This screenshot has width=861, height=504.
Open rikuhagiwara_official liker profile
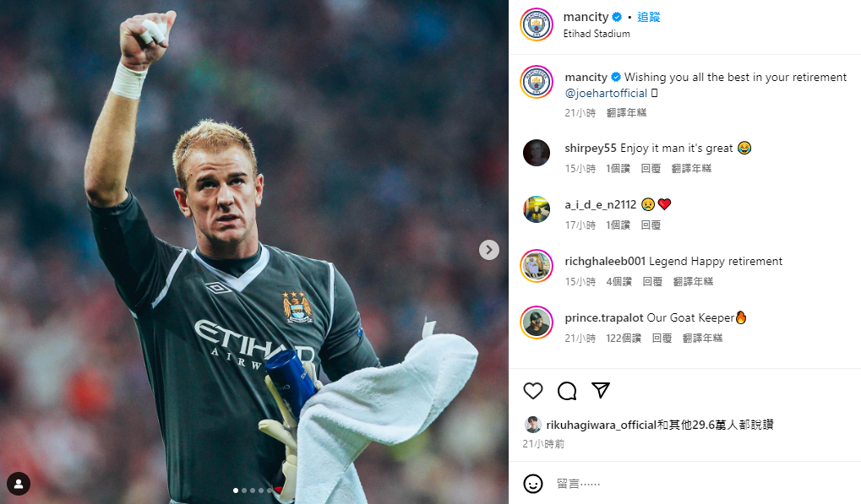(x=602, y=425)
